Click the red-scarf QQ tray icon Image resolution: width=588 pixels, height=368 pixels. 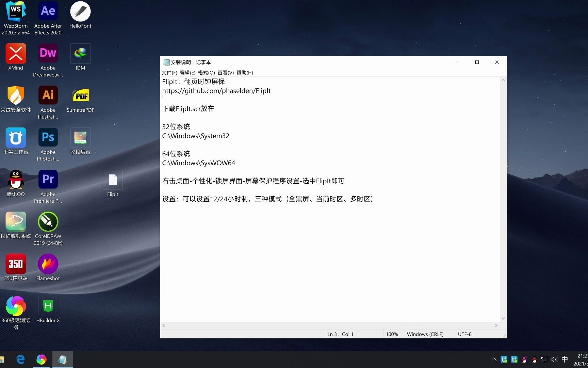point(534,359)
